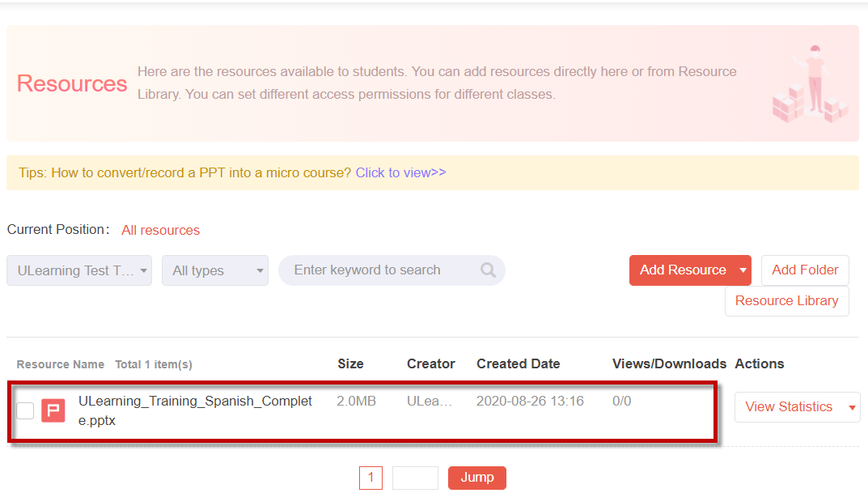Click the Resources banner illustration
The width and height of the screenshot is (868, 493).
tap(809, 84)
